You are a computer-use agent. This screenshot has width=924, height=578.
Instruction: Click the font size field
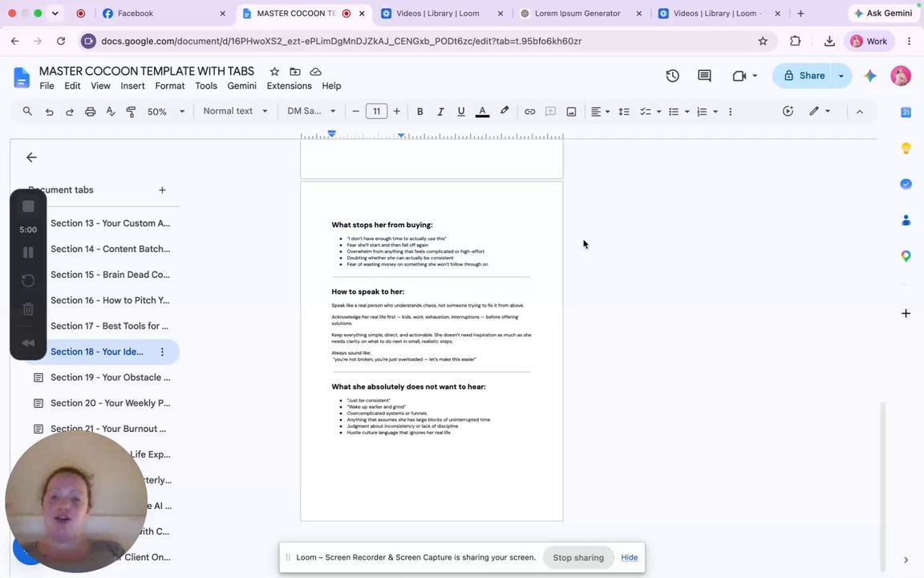376,112
